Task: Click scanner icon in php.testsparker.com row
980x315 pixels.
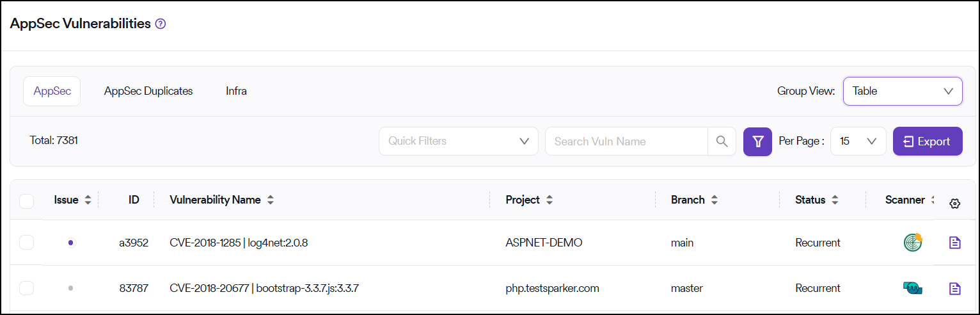Action: coord(913,288)
